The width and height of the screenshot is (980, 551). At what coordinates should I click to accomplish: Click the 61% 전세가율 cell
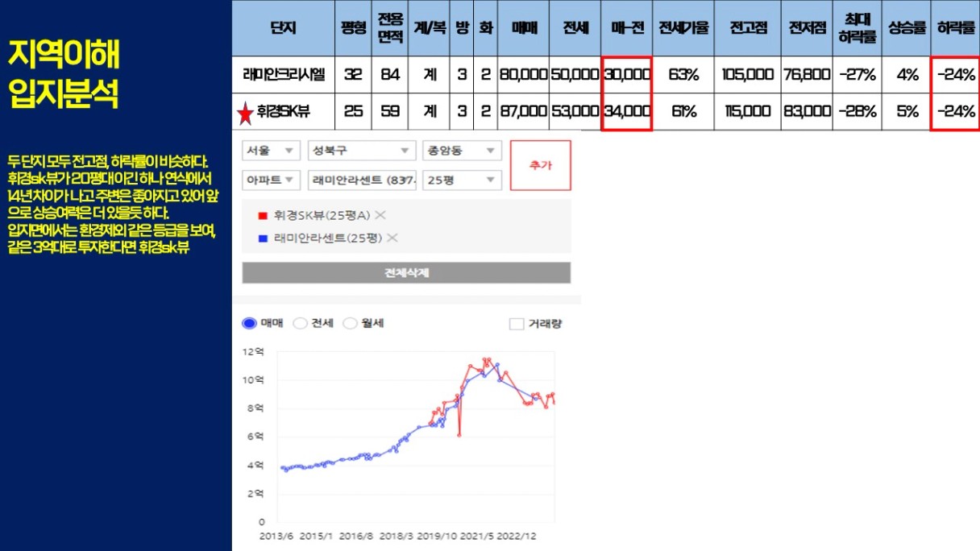click(x=683, y=112)
